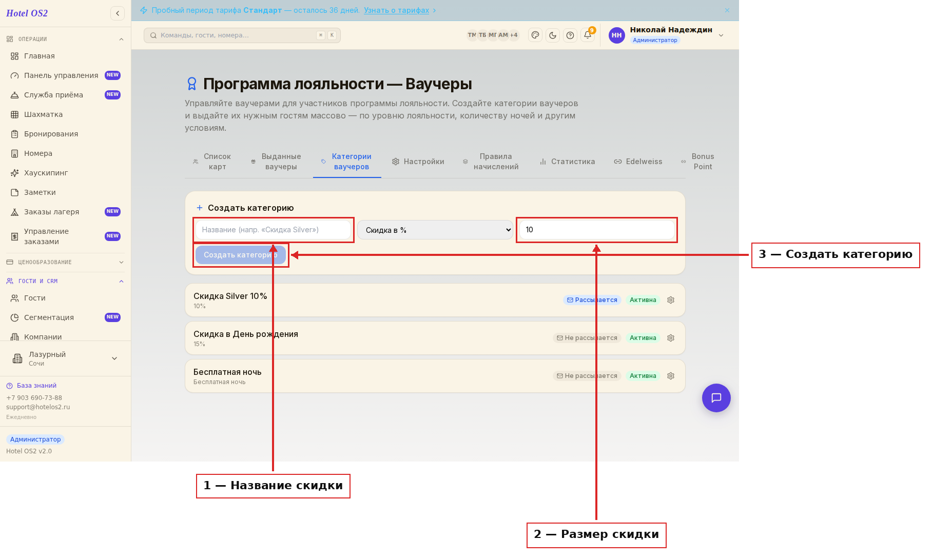Click the Бесплатная ночь category title
Image resolution: width=932 pixels, height=560 pixels.
click(x=227, y=372)
